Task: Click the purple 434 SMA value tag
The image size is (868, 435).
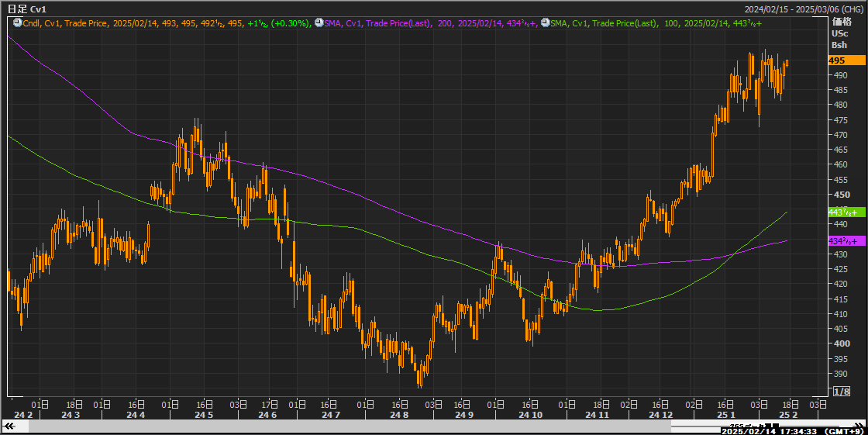Action: coord(846,241)
